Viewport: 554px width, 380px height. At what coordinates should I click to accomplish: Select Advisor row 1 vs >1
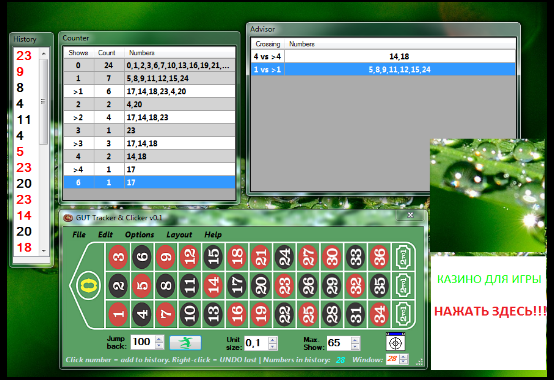point(383,69)
